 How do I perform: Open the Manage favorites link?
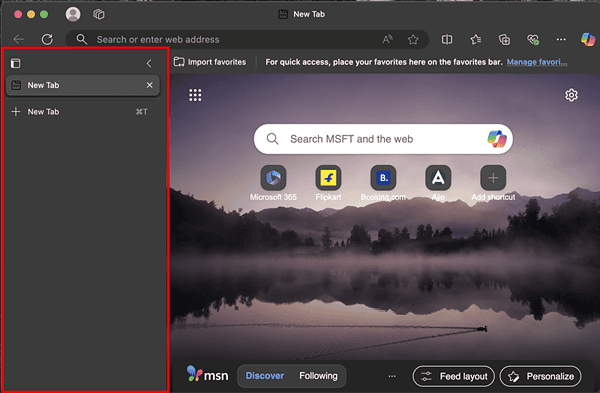tap(537, 62)
